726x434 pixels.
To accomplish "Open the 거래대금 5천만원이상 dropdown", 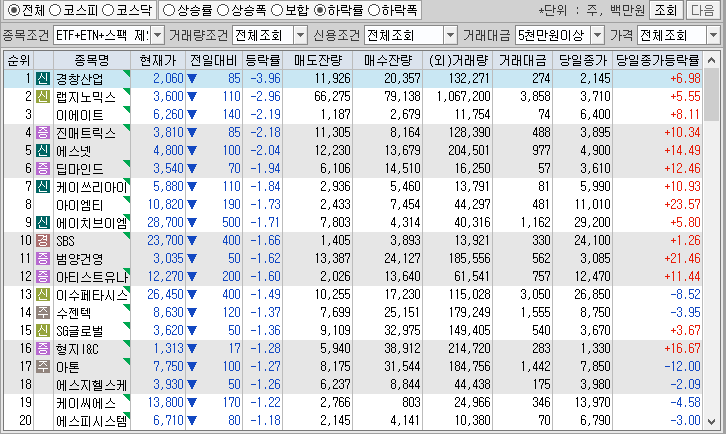I will pyautogui.click(x=598, y=35).
